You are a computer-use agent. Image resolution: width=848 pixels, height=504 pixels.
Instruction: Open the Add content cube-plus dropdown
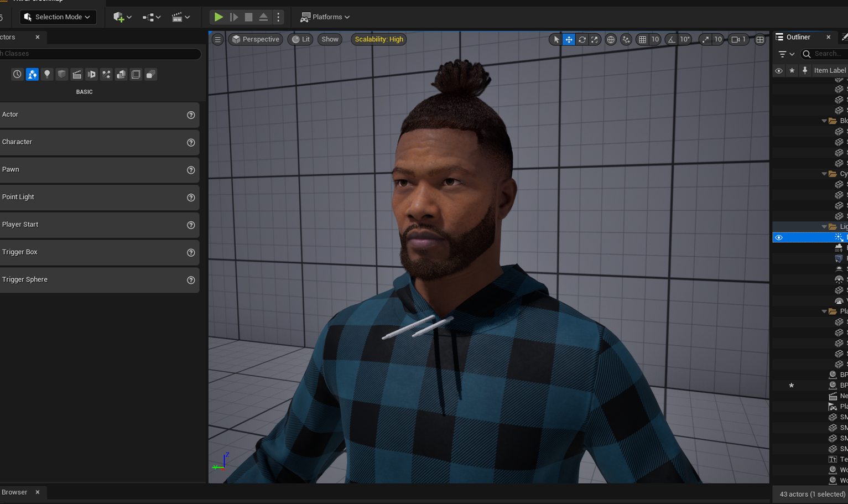coord(122,17)
